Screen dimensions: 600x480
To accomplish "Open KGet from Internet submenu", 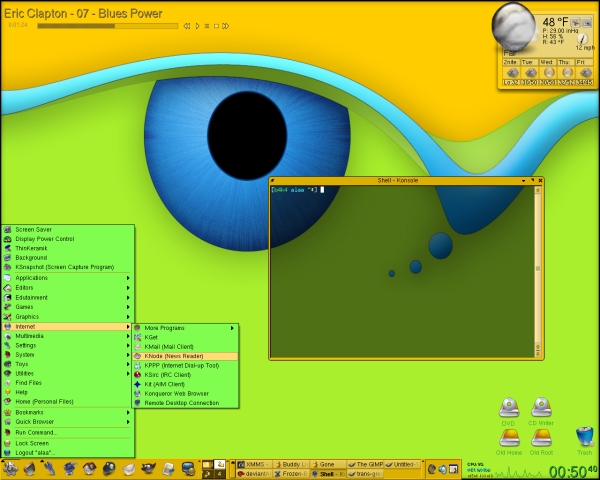I will coord(185,337).
